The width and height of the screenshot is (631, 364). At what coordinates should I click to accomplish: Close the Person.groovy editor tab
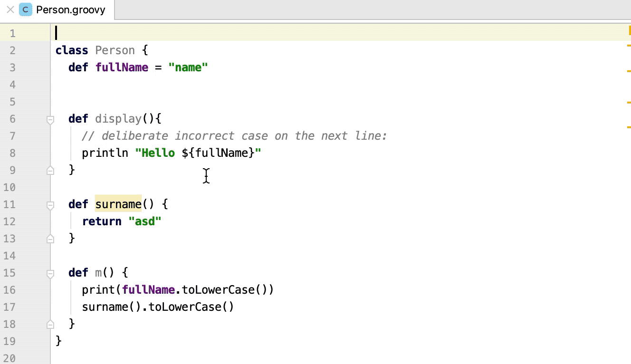click(x=10, y=10)
